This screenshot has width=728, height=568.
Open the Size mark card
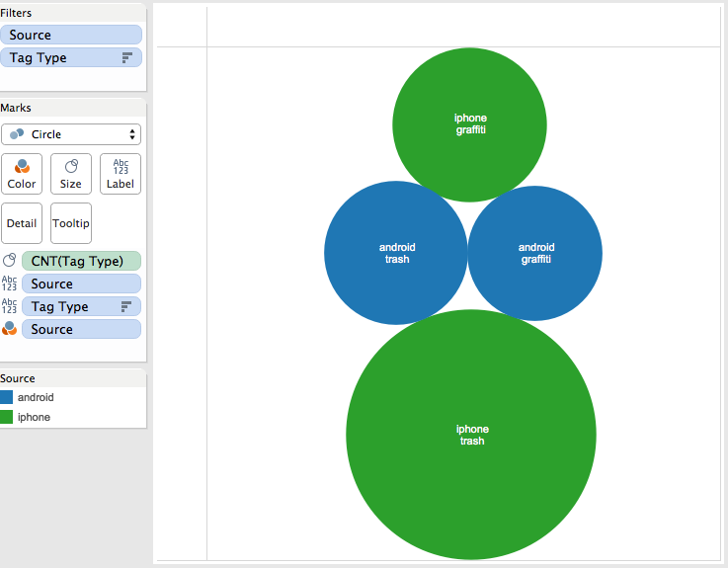71,174
